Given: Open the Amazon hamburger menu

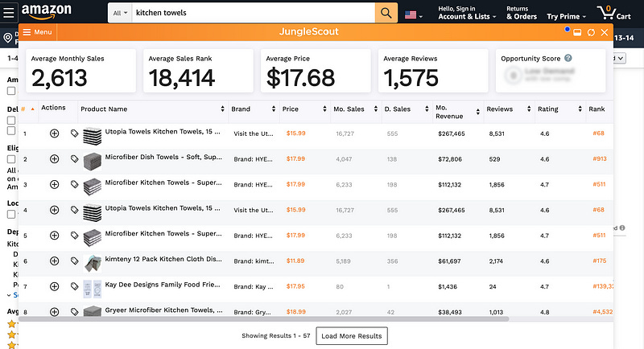Looking at the screenshot, I should click(x=9, y=12).
